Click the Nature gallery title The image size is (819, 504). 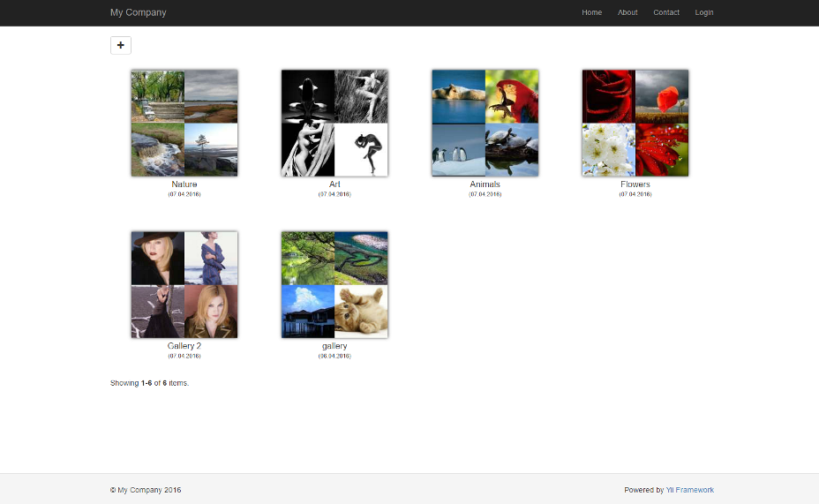pos(184,184)
